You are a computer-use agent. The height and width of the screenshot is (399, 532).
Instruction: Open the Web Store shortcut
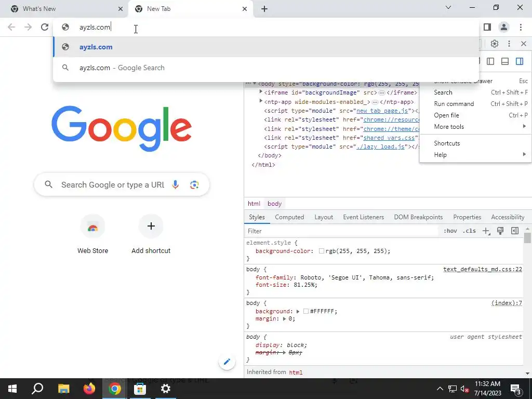point(92,234)
